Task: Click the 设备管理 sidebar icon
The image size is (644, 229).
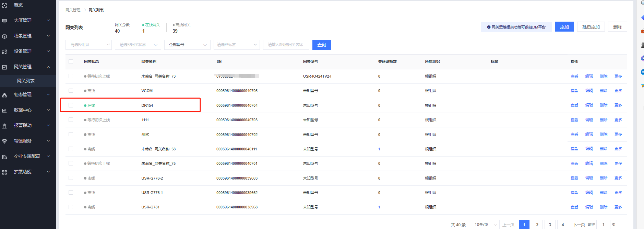Action: coord(4,51)
